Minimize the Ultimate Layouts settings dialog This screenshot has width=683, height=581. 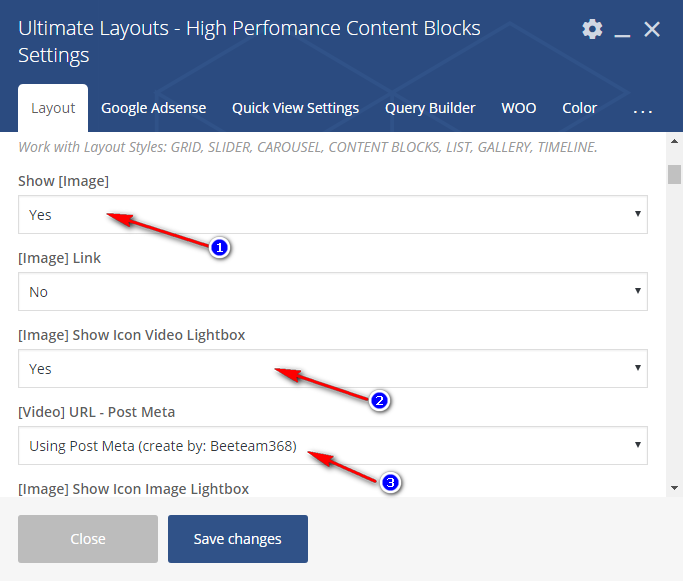click(x=623, y=31)
